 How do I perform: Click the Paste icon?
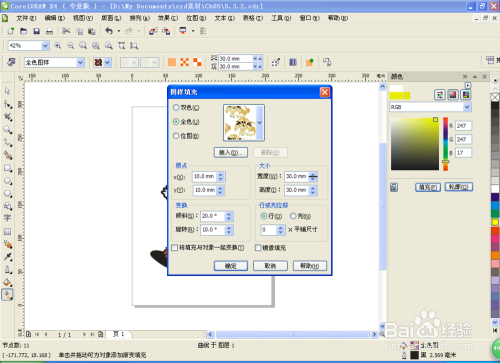(x=92, y=31)
